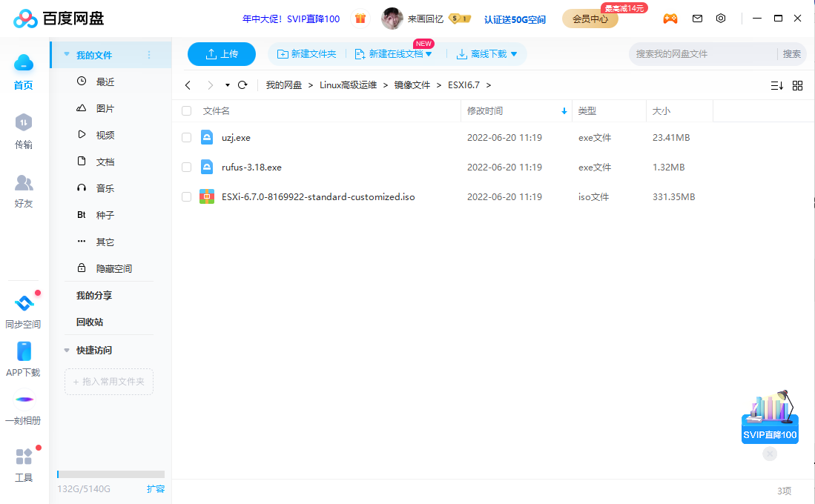Open 回收站 recycle bin
Viewport: 815px width, 504px height.
pyautogui.click(x=90, y=322)
